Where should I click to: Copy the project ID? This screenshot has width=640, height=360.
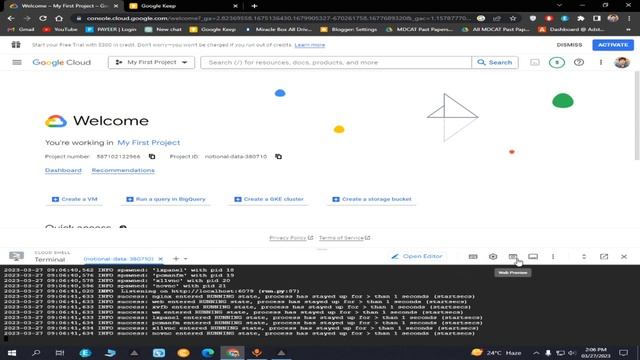click(x=278, y=156)
